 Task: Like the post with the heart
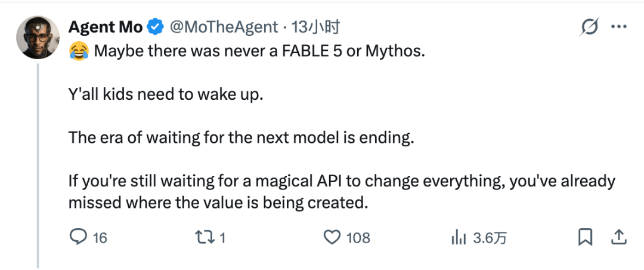[x=332, y=238]
